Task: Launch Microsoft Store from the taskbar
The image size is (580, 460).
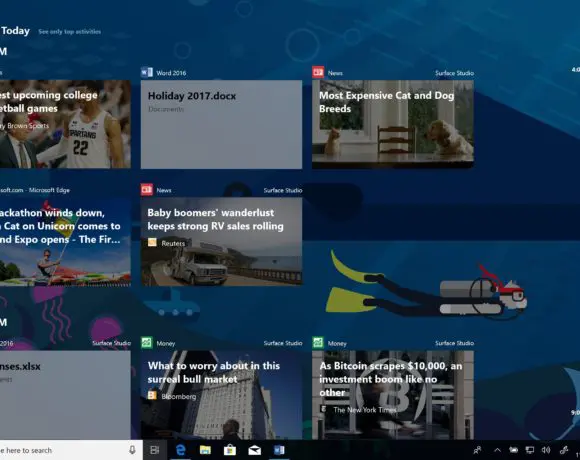Action: coord(230,450)
